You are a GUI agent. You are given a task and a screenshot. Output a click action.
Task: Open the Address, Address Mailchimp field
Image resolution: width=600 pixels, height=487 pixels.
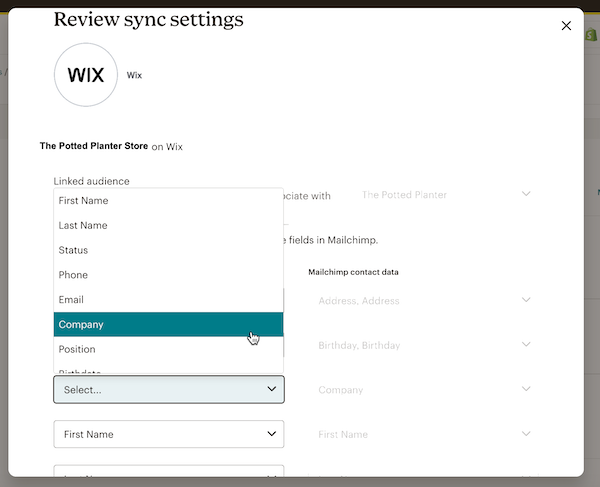(x=420, y=300)
